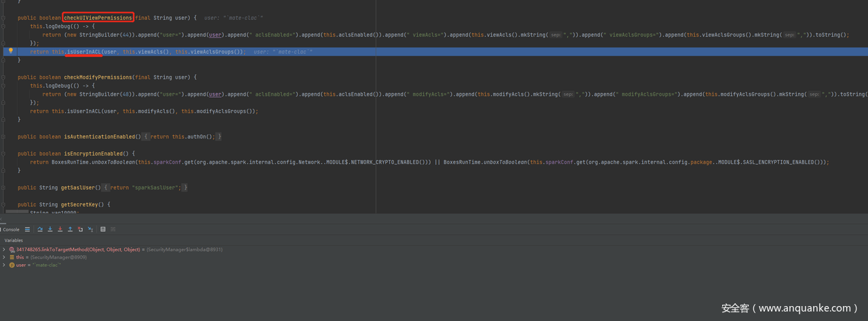Image resolution: width=868 pixels, height=321 pixels.
Task: Open the Evaluate Expression calculator icon
Action: point(103,229)
